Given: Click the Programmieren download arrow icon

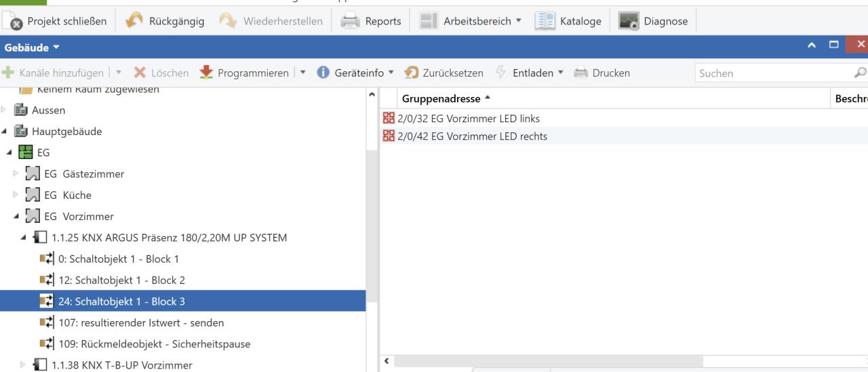Looking at the screenshot, I should pyautogui.click(x=206, y=73).
